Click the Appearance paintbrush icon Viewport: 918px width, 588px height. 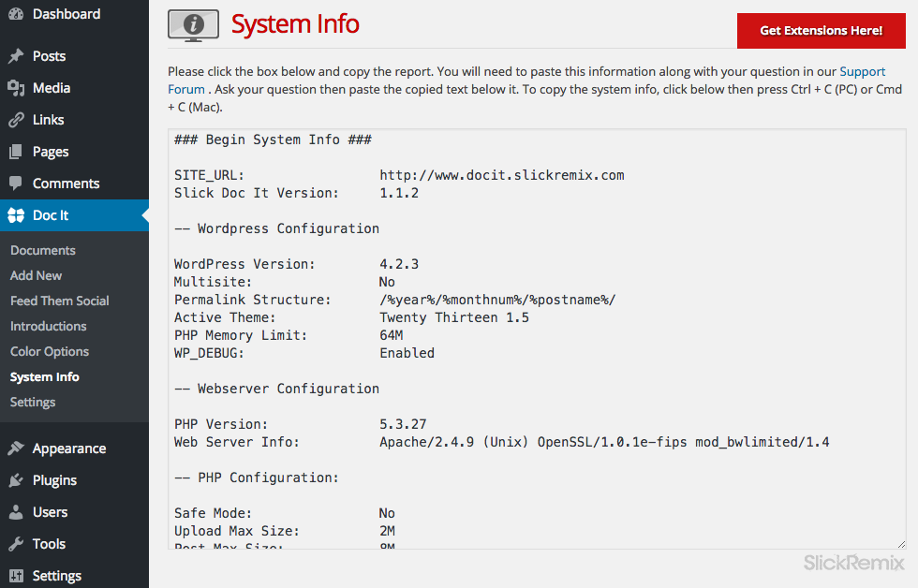16,448
